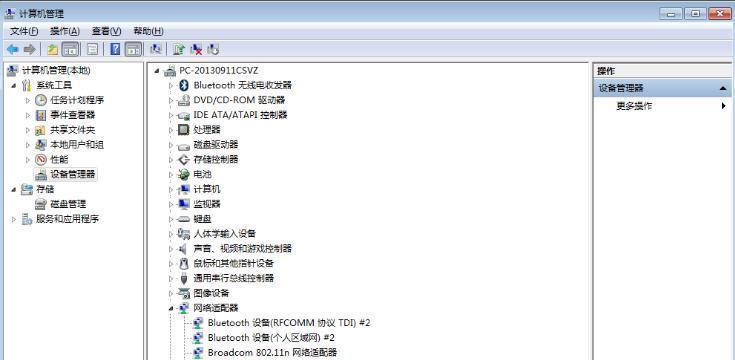
Task: Select 计算机 device category
Action: [207, 189]
